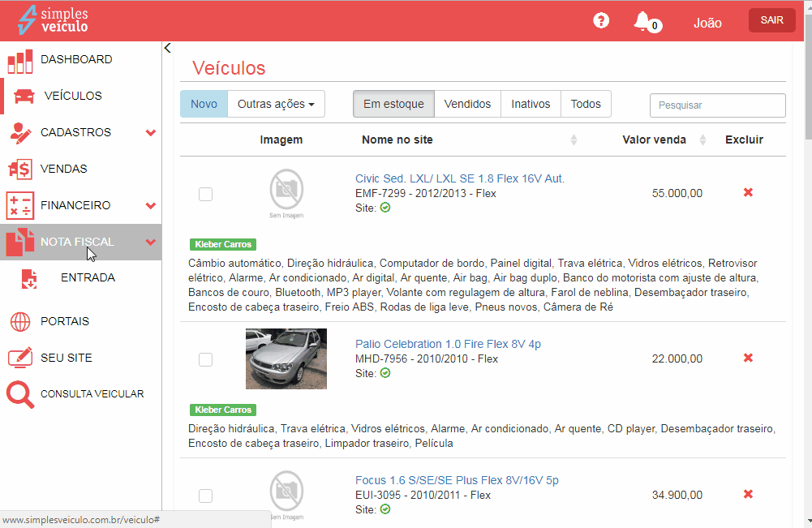The width and height of the screenshot is (812, 528).
Task: Show the Inativos vehicles tab
Action: [x=531, y=104]
